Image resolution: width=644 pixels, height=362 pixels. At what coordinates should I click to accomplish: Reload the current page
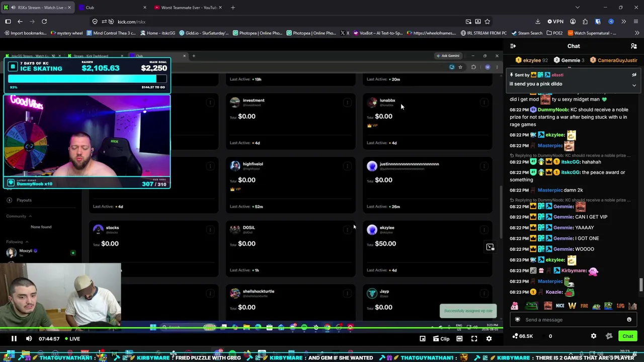(x=44, y=22)
